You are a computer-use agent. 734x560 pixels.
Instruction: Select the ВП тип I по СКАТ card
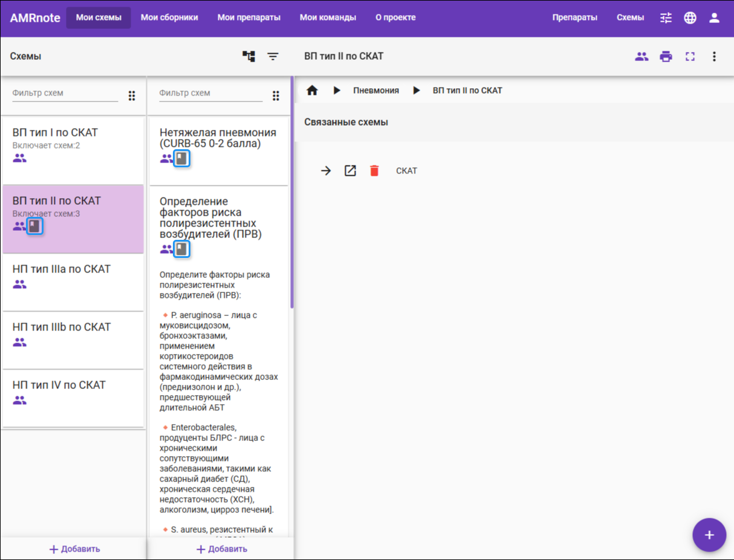(x=73, y=151)
